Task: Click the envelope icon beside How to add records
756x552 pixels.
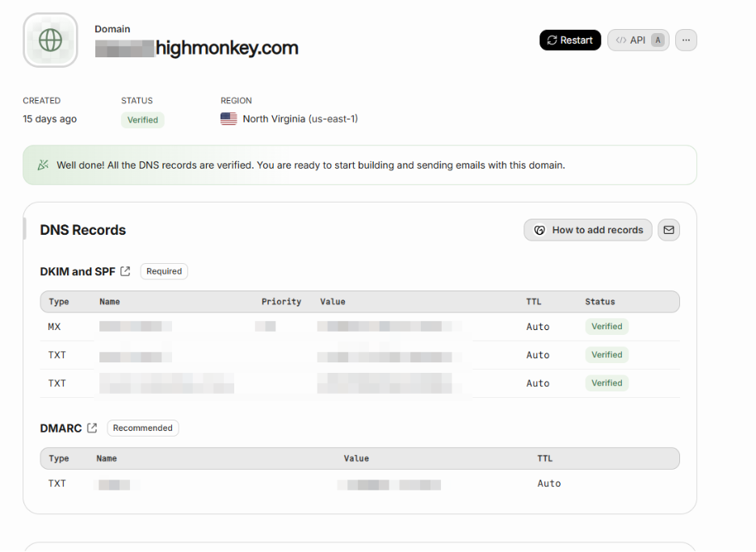Action: [x=668, y=230]
